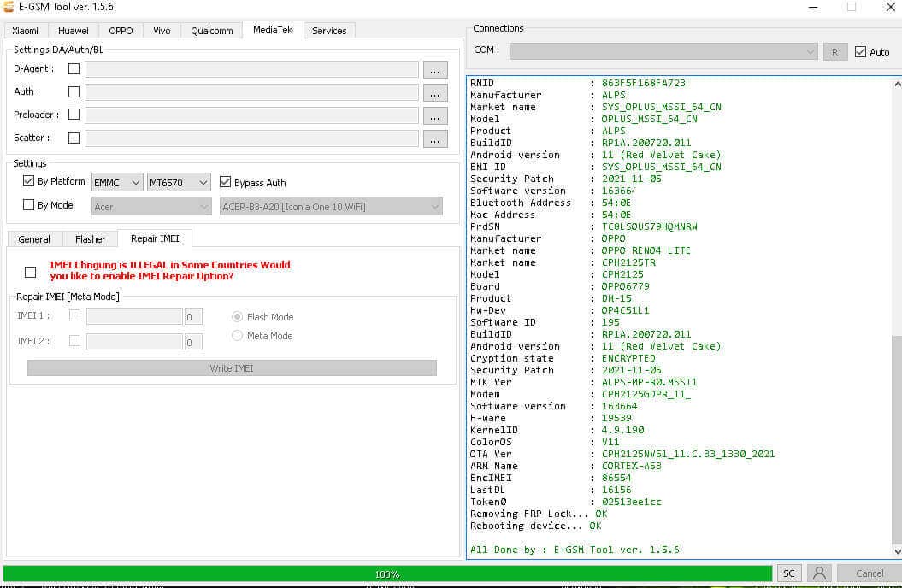Click the red IMEI illegal warning text

click(x=169, y=270)
